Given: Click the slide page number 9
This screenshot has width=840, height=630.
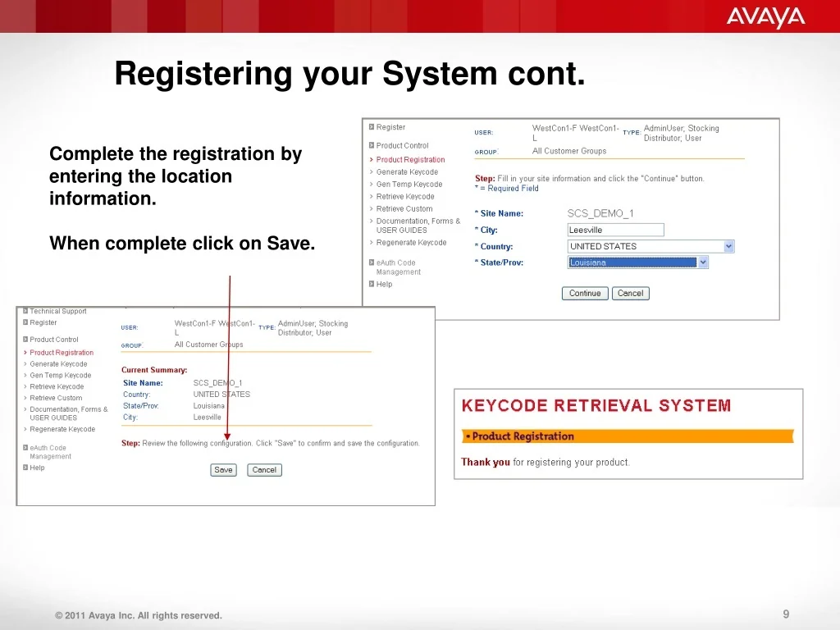Looking at the screenshot, I should point(786,614).
